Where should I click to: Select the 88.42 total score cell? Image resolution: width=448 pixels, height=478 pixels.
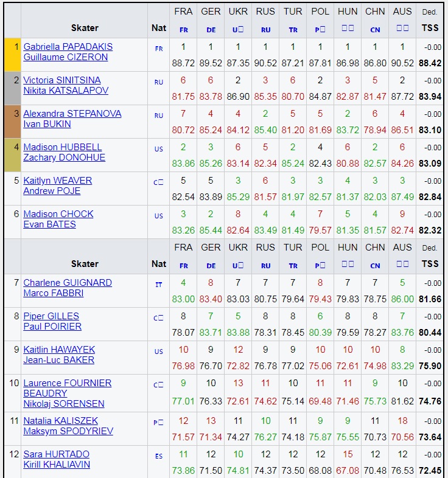click(430, 63)
